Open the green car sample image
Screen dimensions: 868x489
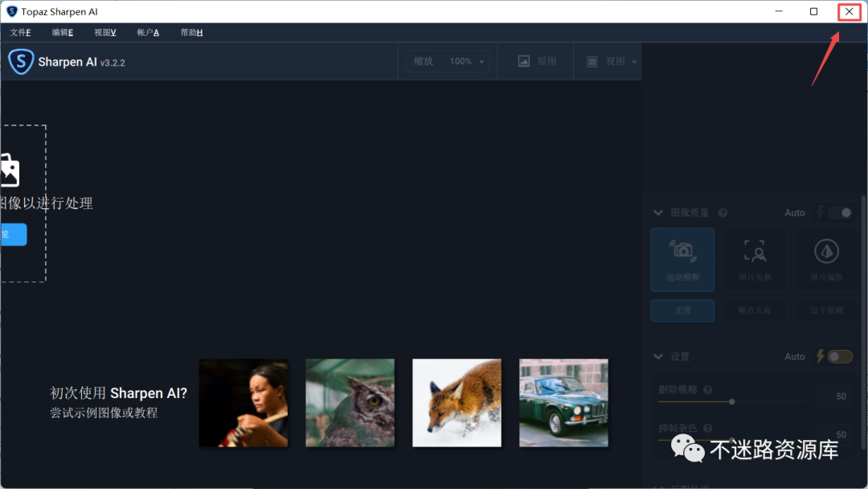[x=563, y=403]
